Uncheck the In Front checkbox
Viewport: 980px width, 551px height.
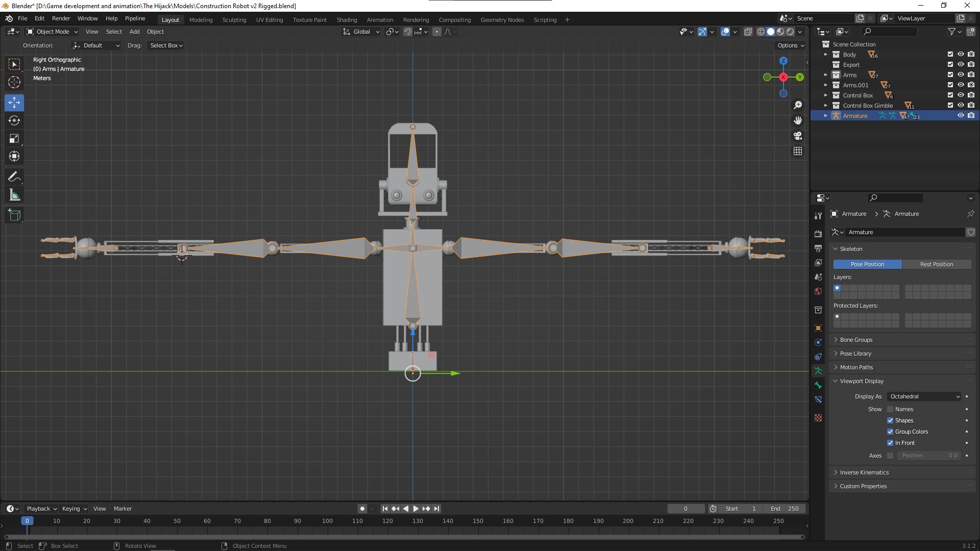890,443
